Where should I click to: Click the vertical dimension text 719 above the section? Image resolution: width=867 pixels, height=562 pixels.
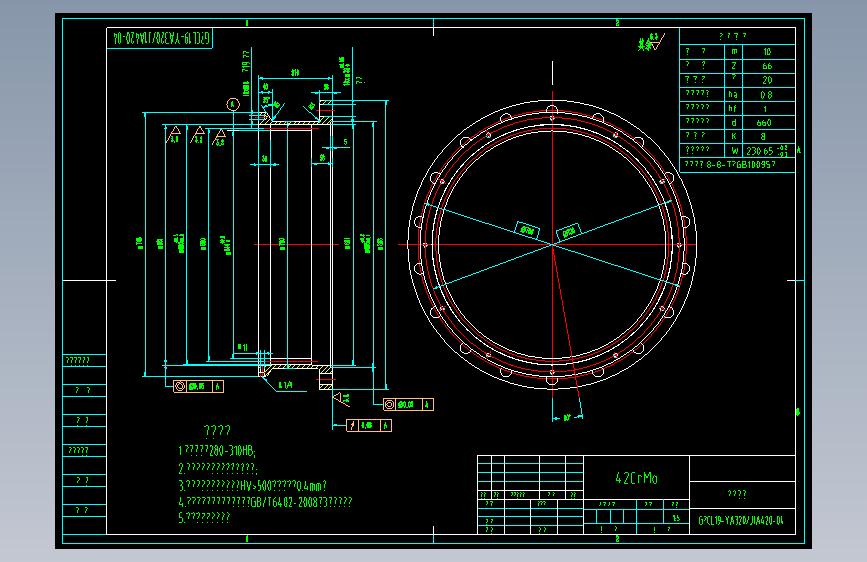(x=246, y=61)
